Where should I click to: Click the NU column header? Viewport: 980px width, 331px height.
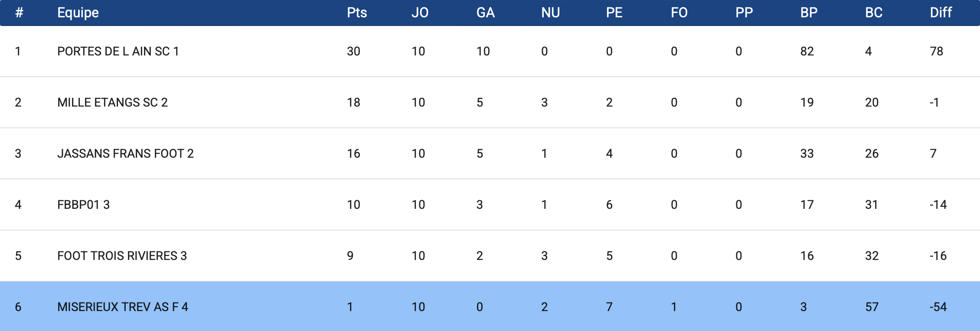pos(550,13)
